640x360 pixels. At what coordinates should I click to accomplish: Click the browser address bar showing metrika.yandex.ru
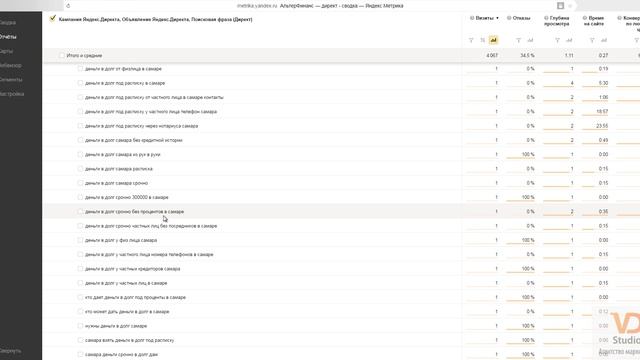(320, 6)
